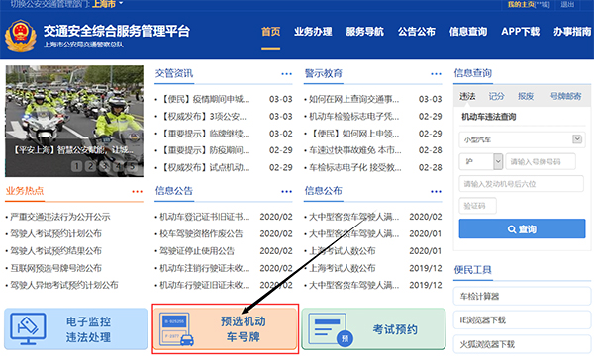594x364 pixels.
Task: Click the magnifier on the 查询 button
Action: coord(512,229)
